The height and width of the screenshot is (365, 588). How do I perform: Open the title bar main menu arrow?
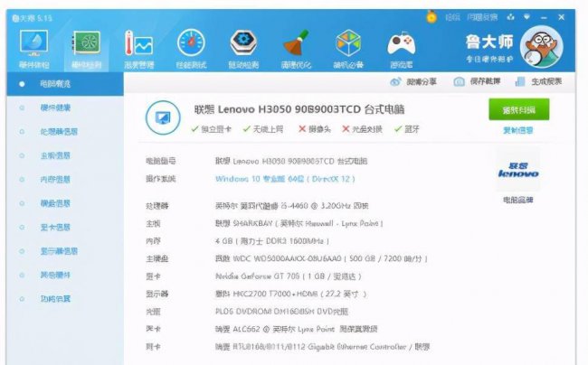(x=526, y=17)
